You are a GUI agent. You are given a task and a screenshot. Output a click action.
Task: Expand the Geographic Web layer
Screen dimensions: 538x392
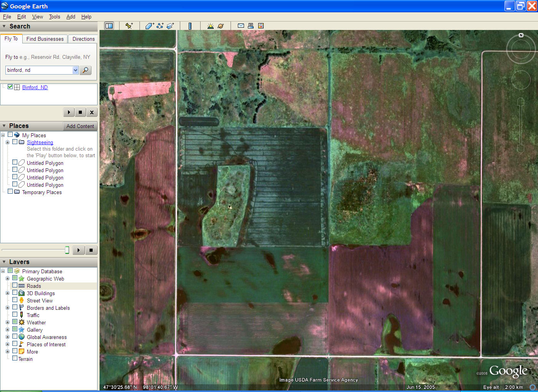[7, 279]
